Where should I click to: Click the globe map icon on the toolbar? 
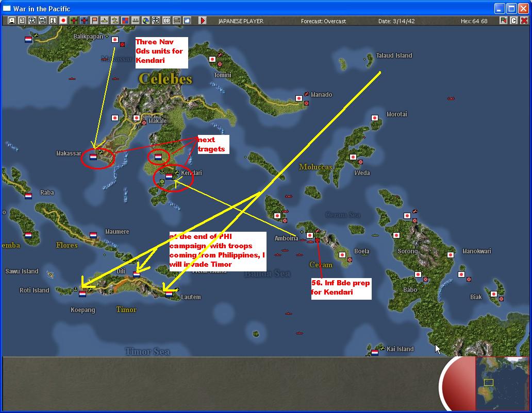(x=145, y=21)
